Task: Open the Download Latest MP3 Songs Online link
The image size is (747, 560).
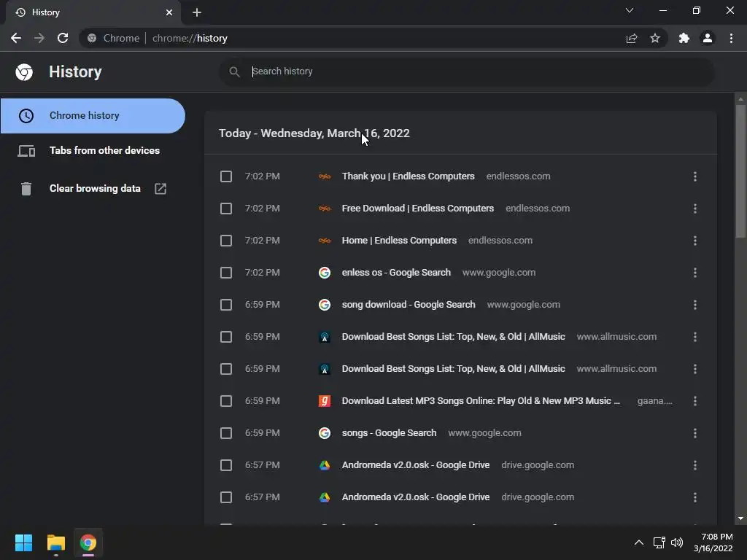Action: pyautogui.click(x=481, y=400)
